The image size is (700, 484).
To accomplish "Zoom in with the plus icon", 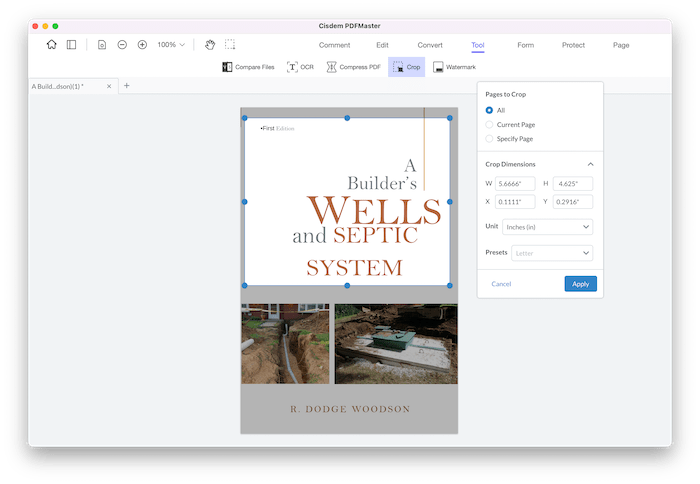I will (x=142, y=45).
